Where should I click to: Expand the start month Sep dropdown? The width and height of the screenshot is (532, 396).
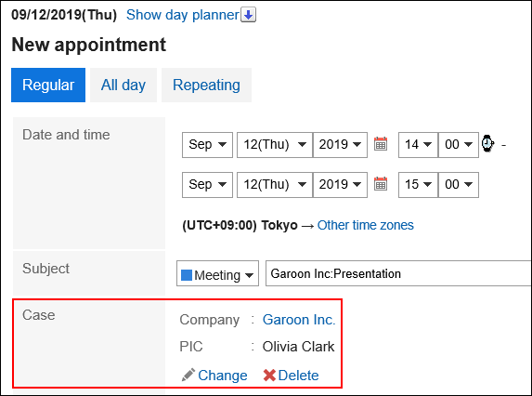(207, 145)
